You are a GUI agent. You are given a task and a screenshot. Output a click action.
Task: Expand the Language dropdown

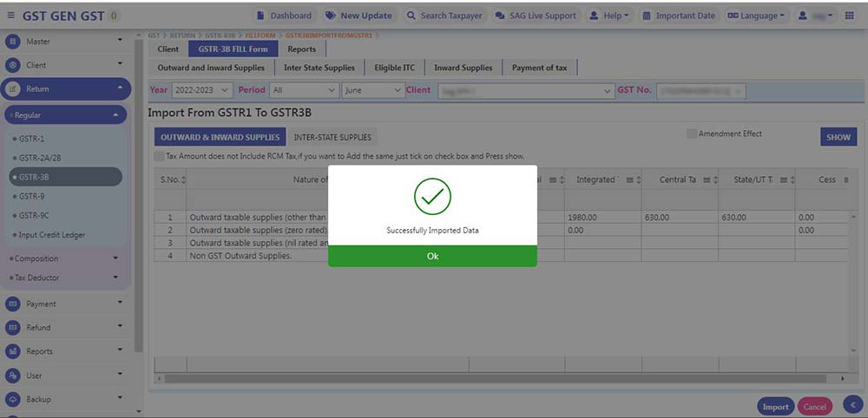click(x=755, y=16)
